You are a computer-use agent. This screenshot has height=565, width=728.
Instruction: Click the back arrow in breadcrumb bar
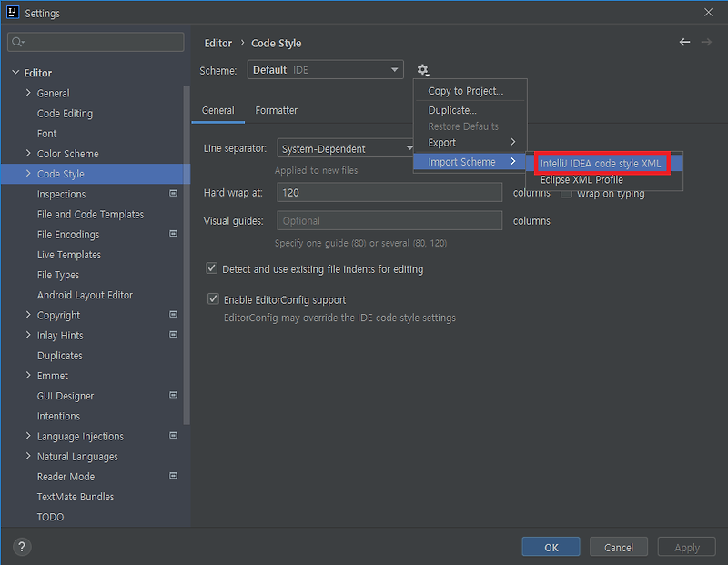click(685, 43)
